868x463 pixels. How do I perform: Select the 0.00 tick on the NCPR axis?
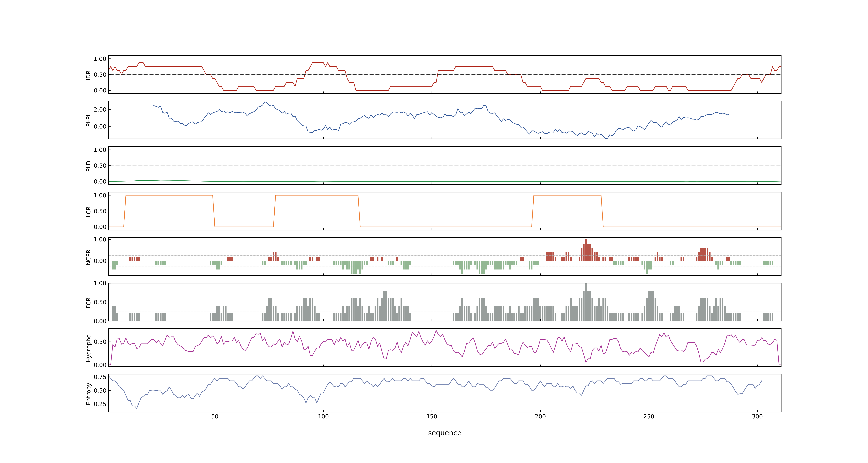pyautogui.click(x=100, y=261)
